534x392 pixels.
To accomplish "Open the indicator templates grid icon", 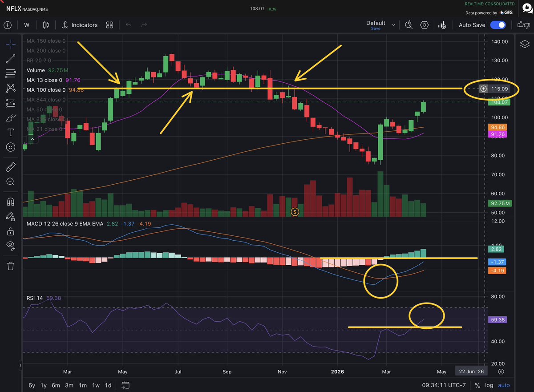I will (x=109, y=25).
